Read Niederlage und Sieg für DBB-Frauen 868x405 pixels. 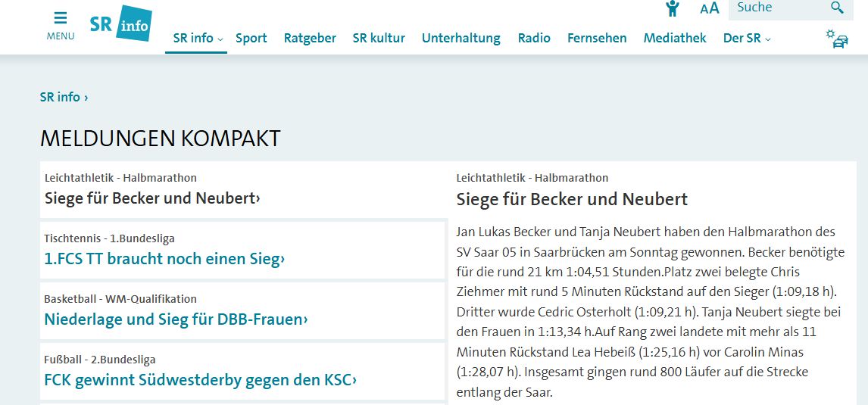[x=176, y=319]
